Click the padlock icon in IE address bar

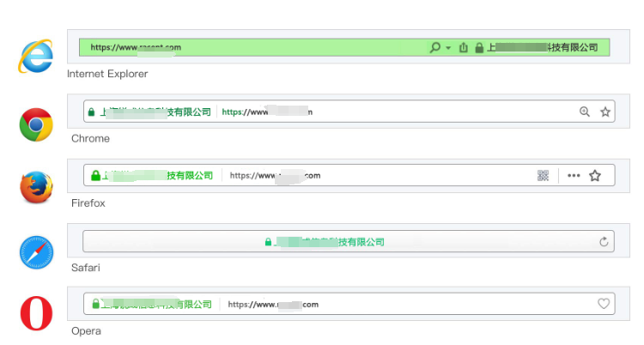pyautogui.click(x=479, y=48)
